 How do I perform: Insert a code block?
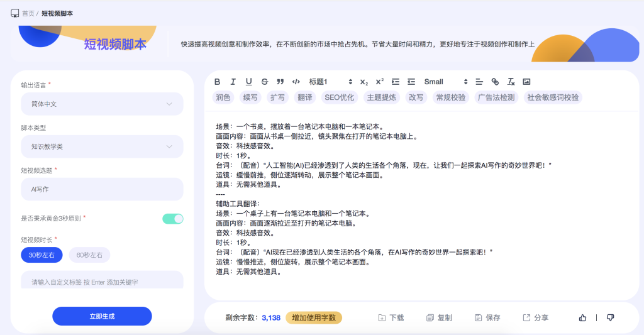296,82
